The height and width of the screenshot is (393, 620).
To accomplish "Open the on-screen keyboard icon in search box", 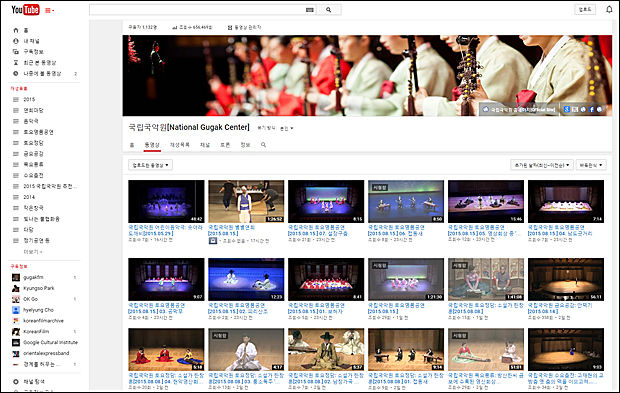I will pyautogui.click(x=310, y=10).
